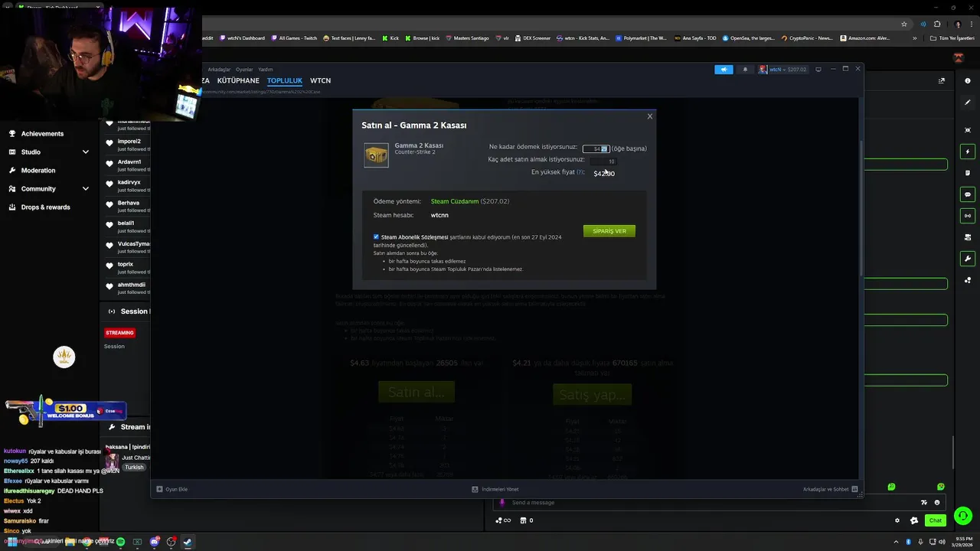Viewport: 980px width, 551px height.
Task: Click Steam Big Picture mode icon
Action: point(818,70)
